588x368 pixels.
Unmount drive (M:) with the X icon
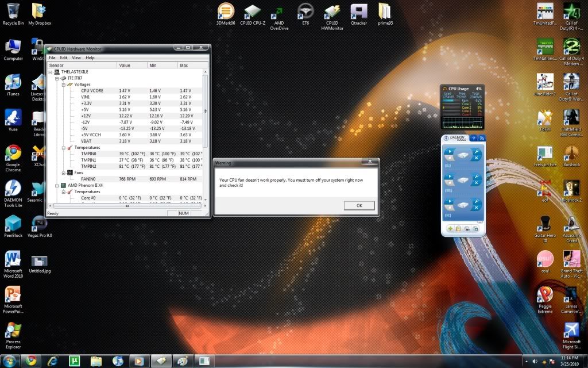pos(476,182)
